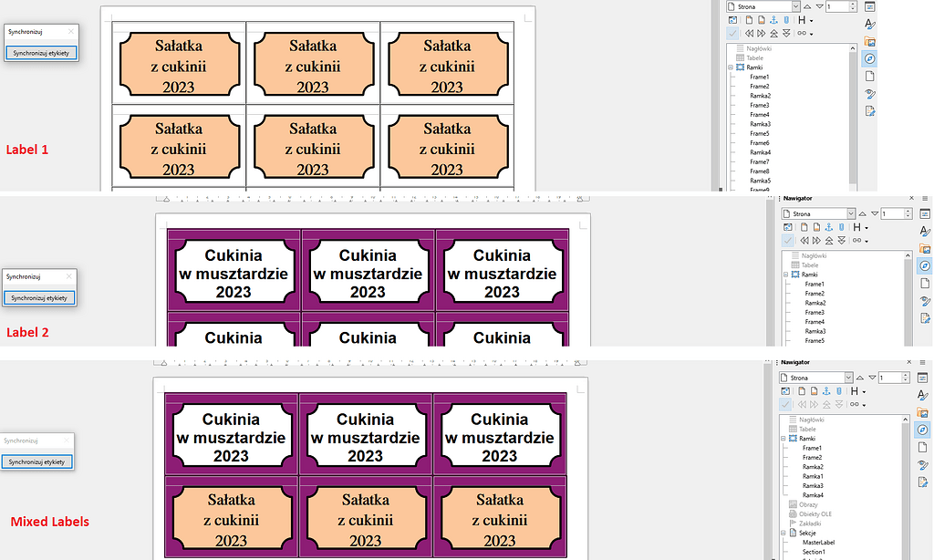
Task: Toggle the Anchor-to-Text icon in the Navigator
Action: [x=773, y=19]
